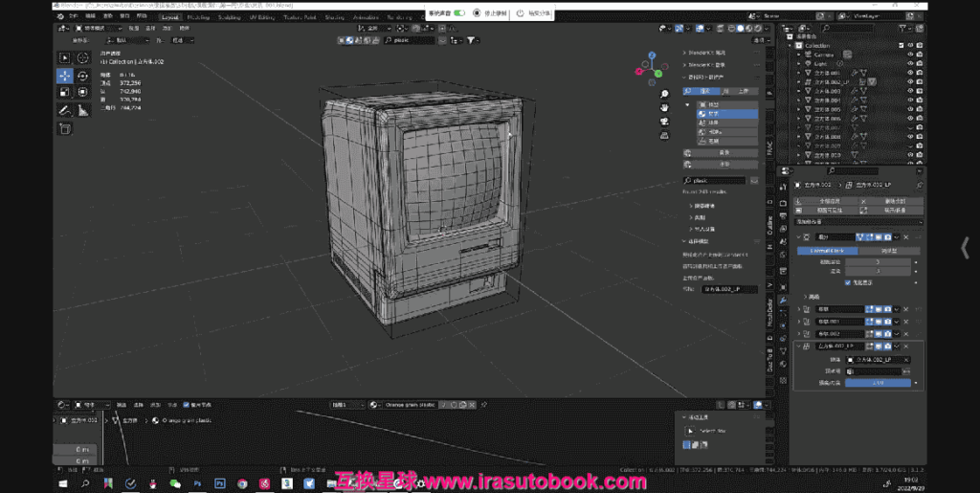Switch perspective/orthographic grid icon in viewport
The image size is (980, 493).
pyautogui.click(x=664, y=136)
